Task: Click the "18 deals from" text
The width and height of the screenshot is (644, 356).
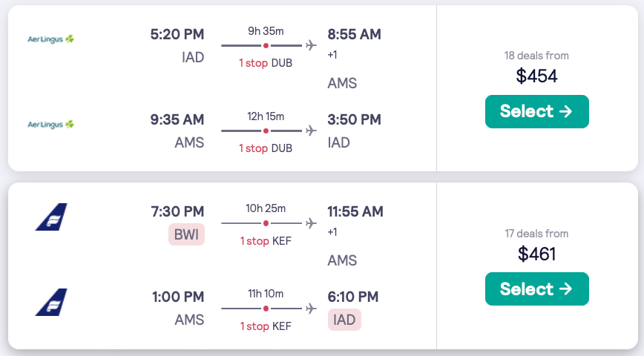Action: [536, 56]
